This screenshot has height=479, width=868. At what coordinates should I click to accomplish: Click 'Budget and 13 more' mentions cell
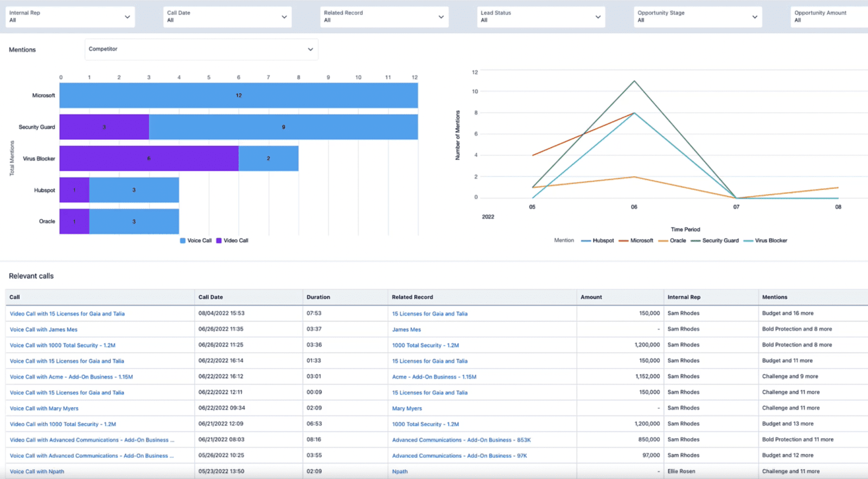(788, 424)
